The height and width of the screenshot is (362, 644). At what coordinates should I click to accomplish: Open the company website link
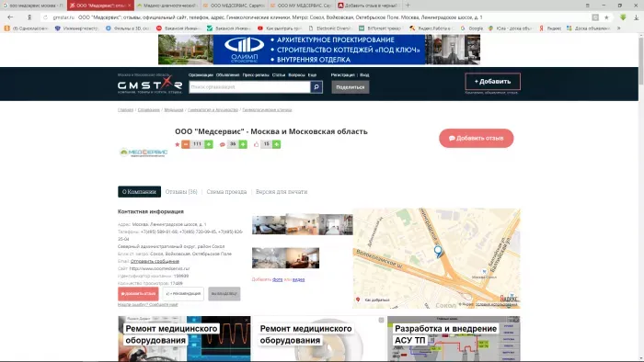pos(159,268)
